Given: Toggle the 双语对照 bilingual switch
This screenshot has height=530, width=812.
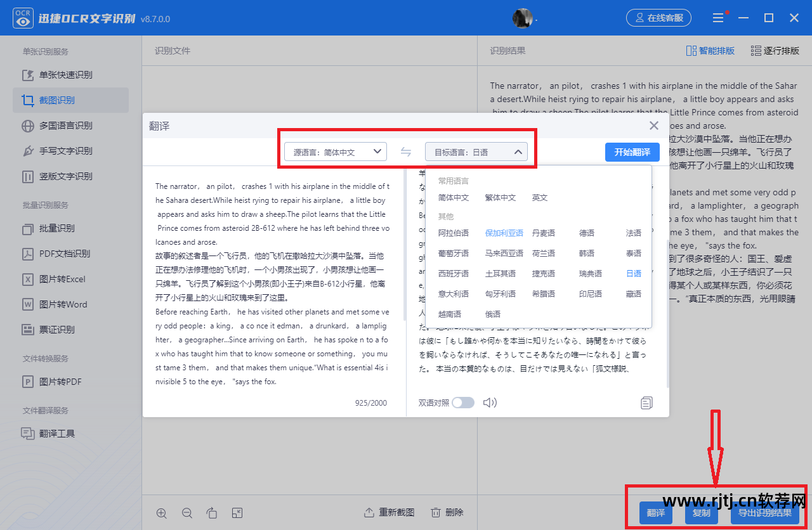Looking at the screenshot, I should (x=463, y=403).
